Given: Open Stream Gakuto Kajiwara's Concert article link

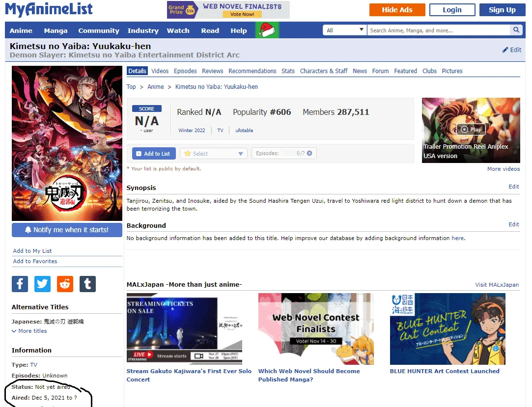Looking at the screenshot, I should 189,375.
